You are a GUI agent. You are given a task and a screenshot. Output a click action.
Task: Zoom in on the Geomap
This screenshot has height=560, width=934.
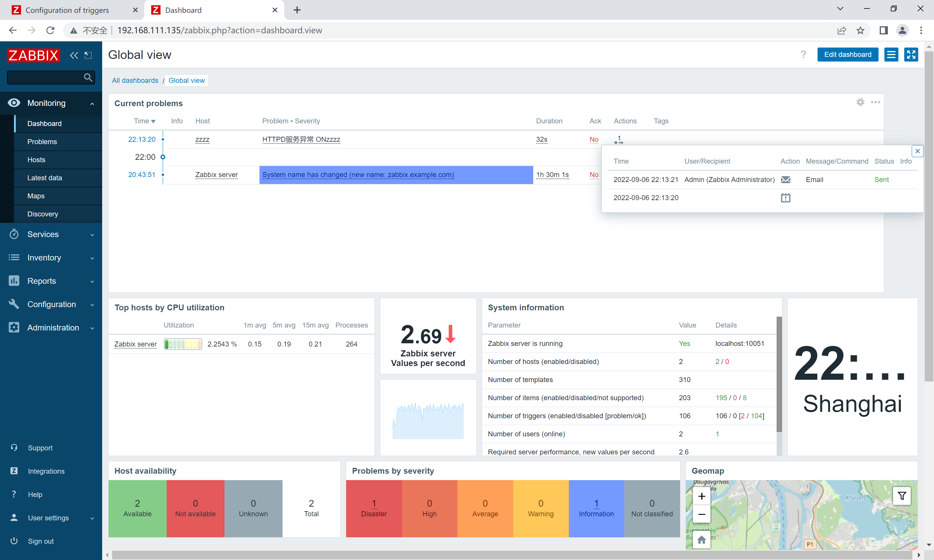[x=701, y=496]
